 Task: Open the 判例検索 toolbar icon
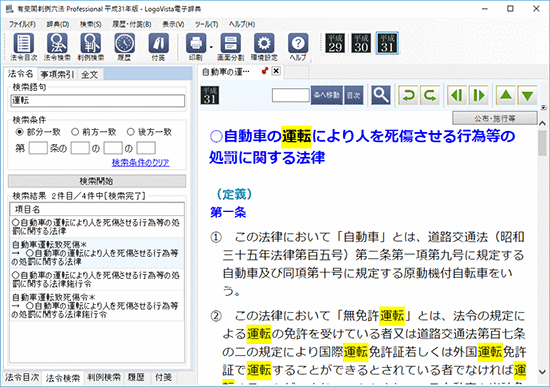(x=90, y=47)
